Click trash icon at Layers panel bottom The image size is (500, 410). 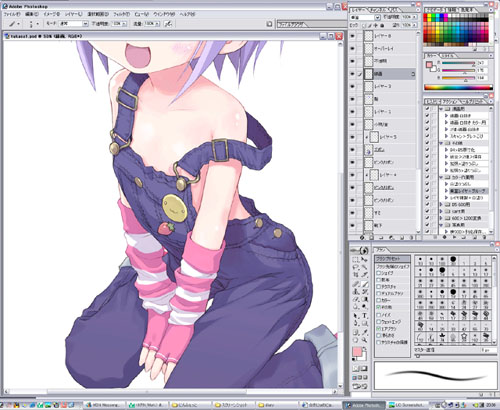click(411, 238)
